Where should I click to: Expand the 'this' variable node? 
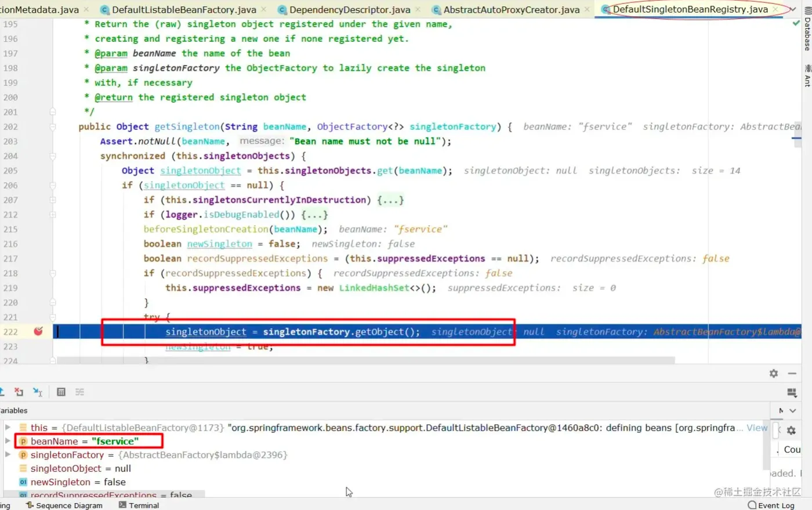tap(8, 428)
